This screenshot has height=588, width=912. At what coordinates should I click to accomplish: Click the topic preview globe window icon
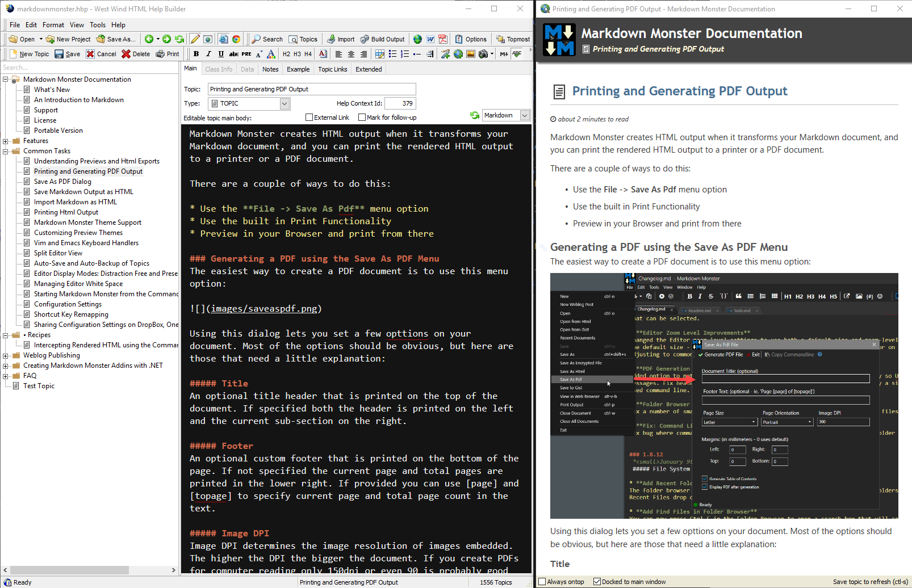208,39
